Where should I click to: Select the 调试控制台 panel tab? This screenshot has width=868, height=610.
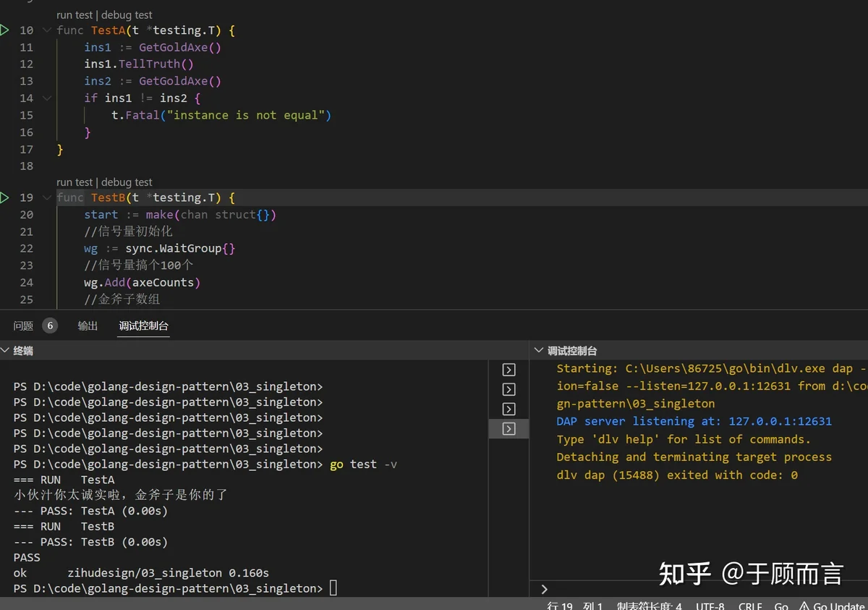pyautogui.click(x=144, y=326)
